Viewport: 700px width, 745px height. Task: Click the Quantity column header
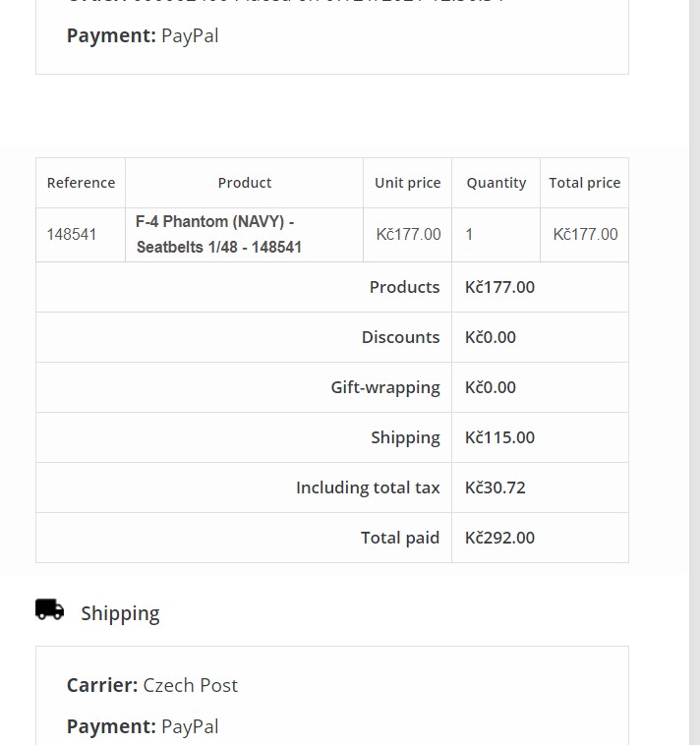496,183
